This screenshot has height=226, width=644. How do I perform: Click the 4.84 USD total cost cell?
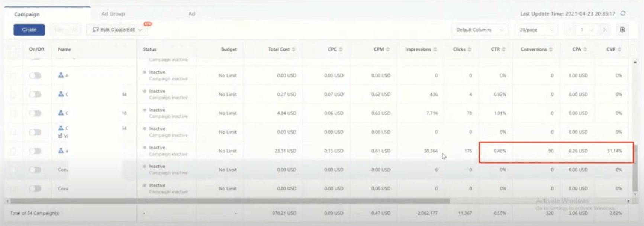click(x=286, y=113)
